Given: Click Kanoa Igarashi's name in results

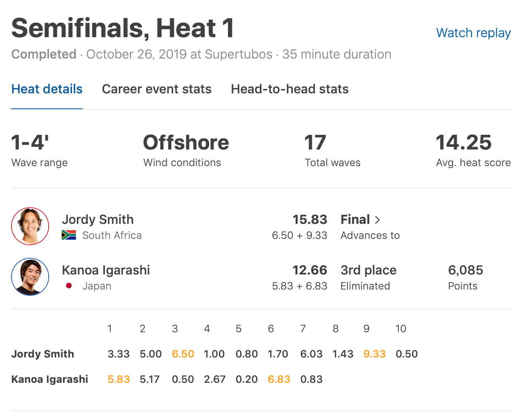Looking at the screenshot, I should [x=106, y=270].
